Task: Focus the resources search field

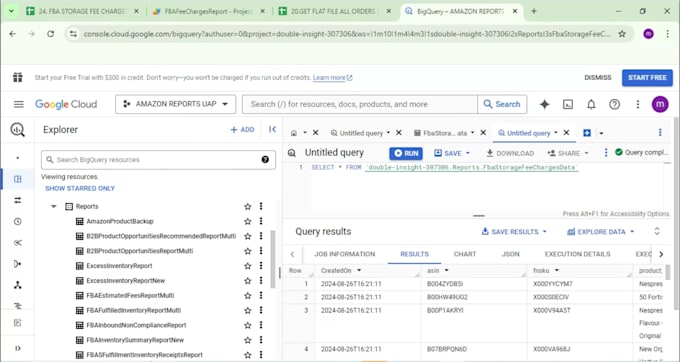Action: tap(360, 104)
